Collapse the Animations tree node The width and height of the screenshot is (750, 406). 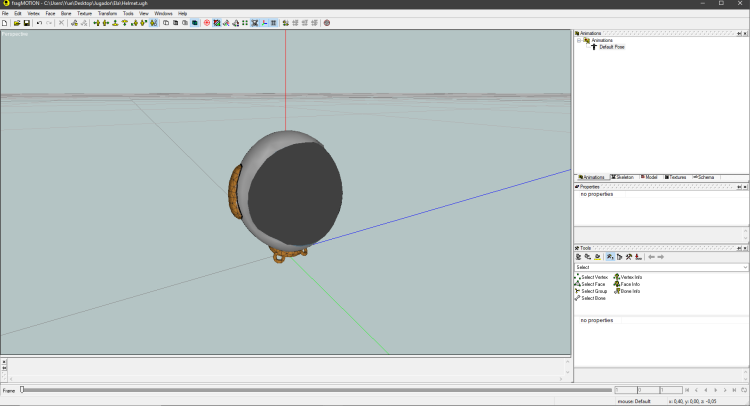click(579, 41)
